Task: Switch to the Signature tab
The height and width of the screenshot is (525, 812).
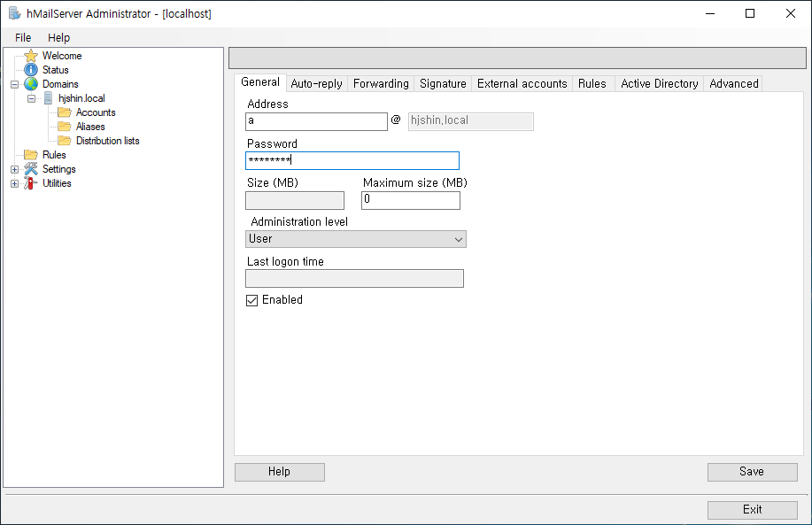Action: click(443, 84)
